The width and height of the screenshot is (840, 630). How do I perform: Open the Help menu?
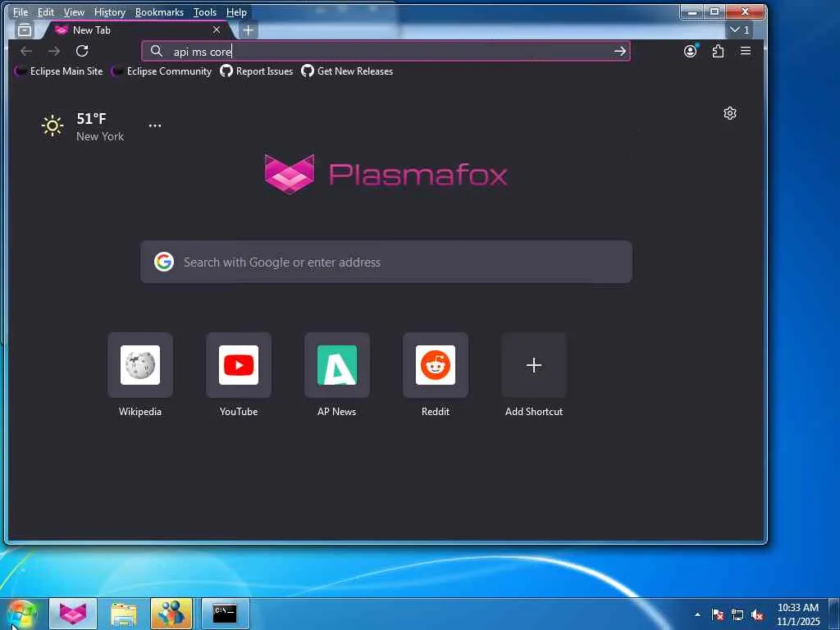236,11
